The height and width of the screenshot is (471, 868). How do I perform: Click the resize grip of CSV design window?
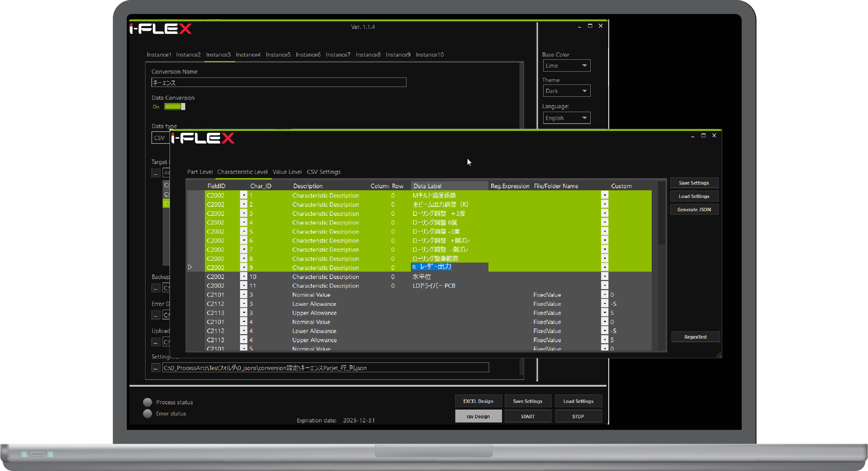(x=718, y=355)
